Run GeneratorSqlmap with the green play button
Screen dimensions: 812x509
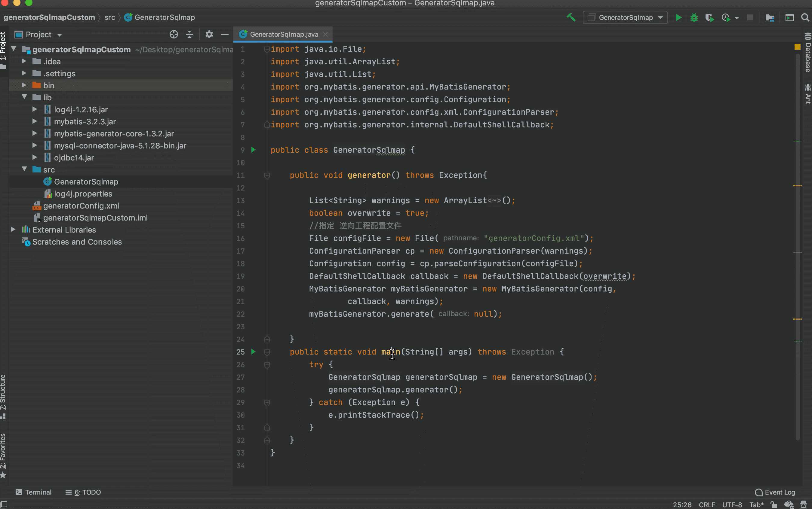[x=678, y=17]
